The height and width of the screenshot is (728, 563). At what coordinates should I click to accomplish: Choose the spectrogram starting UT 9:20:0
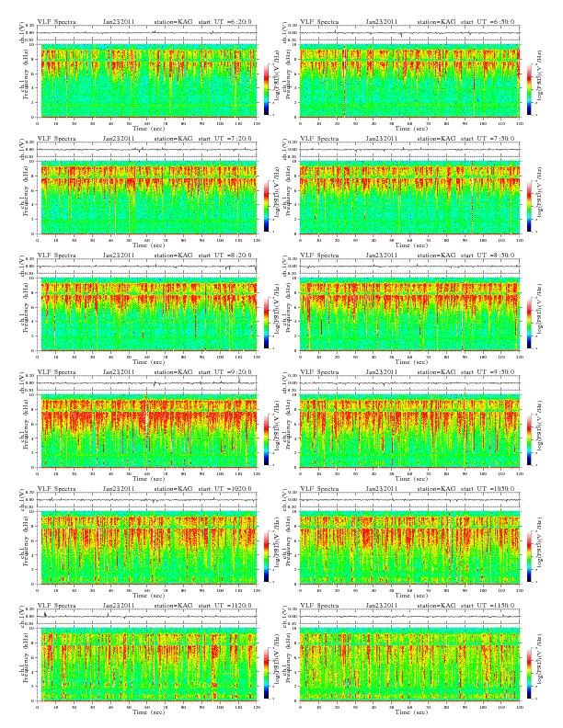(x=147, y=431)
